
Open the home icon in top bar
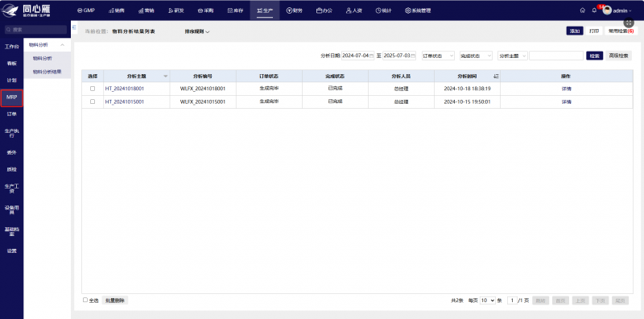(582, 10)
